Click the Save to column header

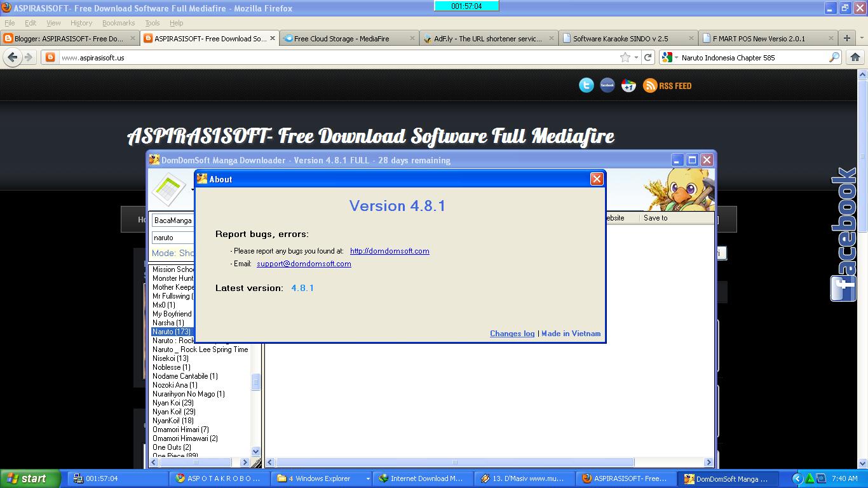point(656,218)
